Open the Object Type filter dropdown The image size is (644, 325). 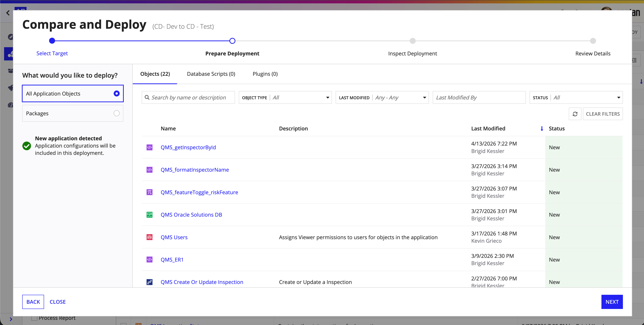click(x=285, y=97)
